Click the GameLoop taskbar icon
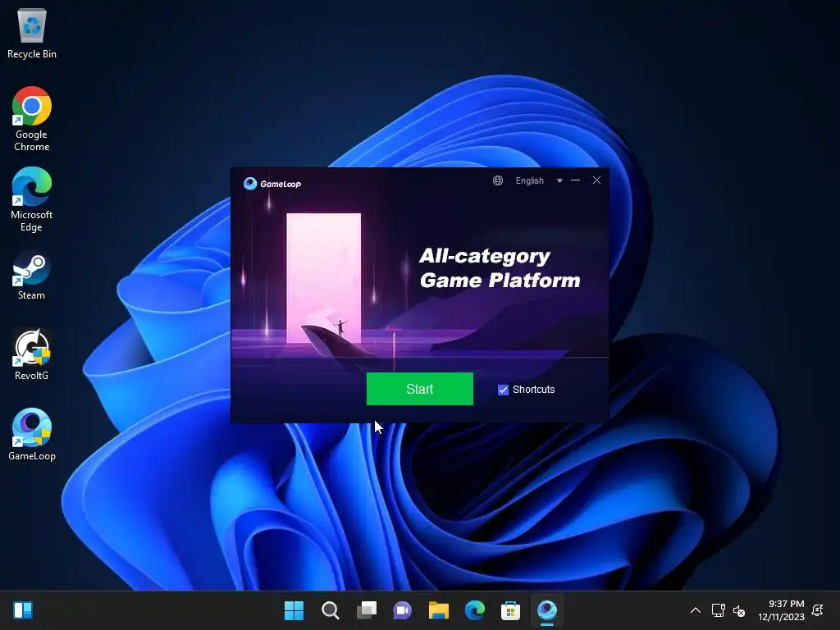This screenshot has height=630, width=840. [547, 610]
